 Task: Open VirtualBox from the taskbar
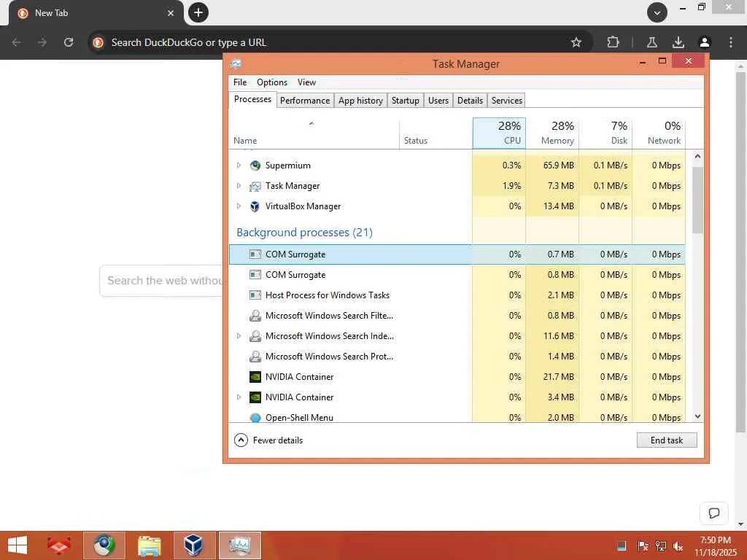click(x=194, y=545)
